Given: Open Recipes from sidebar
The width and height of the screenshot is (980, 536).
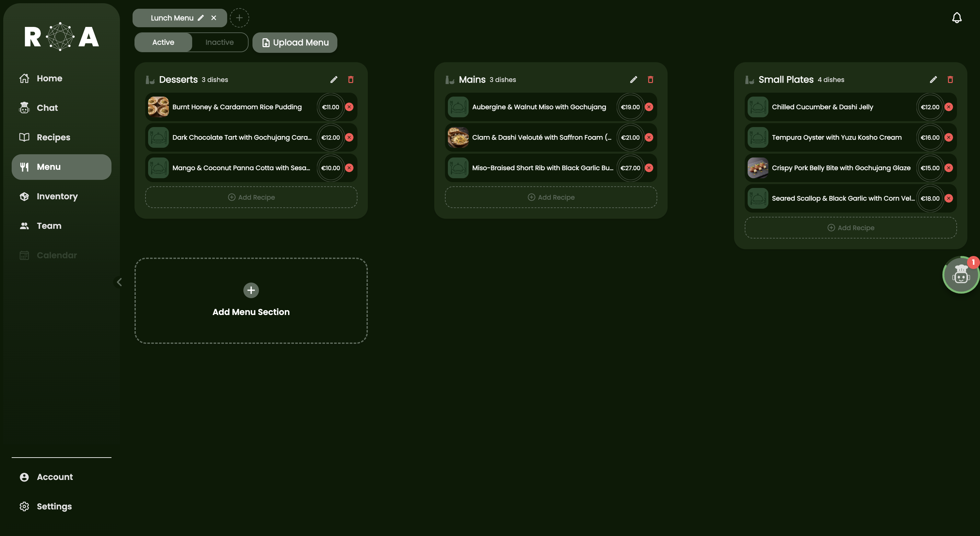Looking at the screenshot, I should click(61, 137).
